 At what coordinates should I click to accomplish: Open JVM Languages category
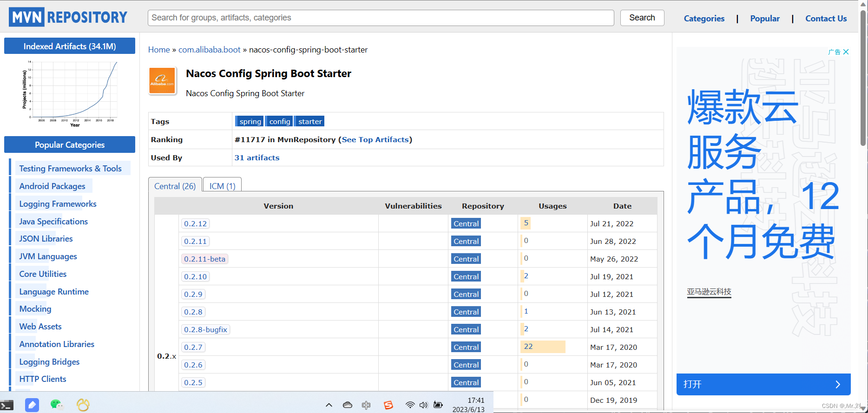point(48,256)
